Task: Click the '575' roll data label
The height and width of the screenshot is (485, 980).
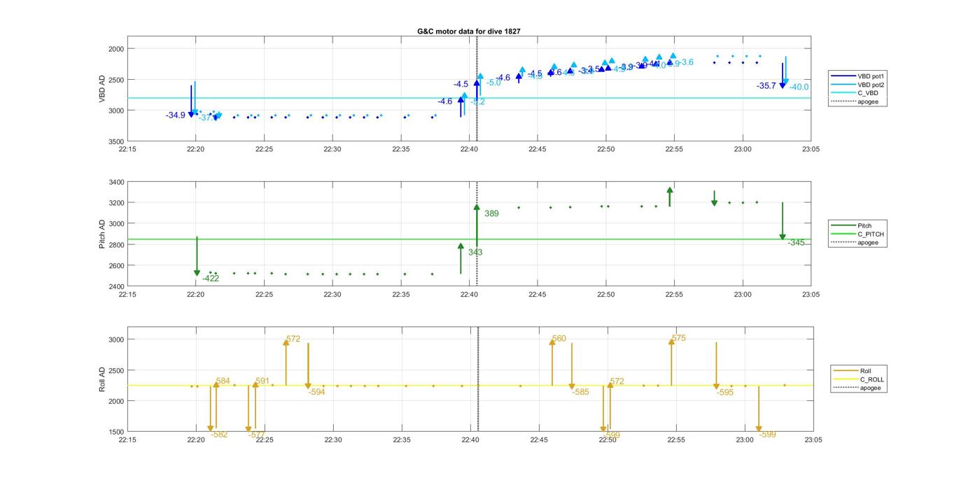Action: tap(678, 338)
